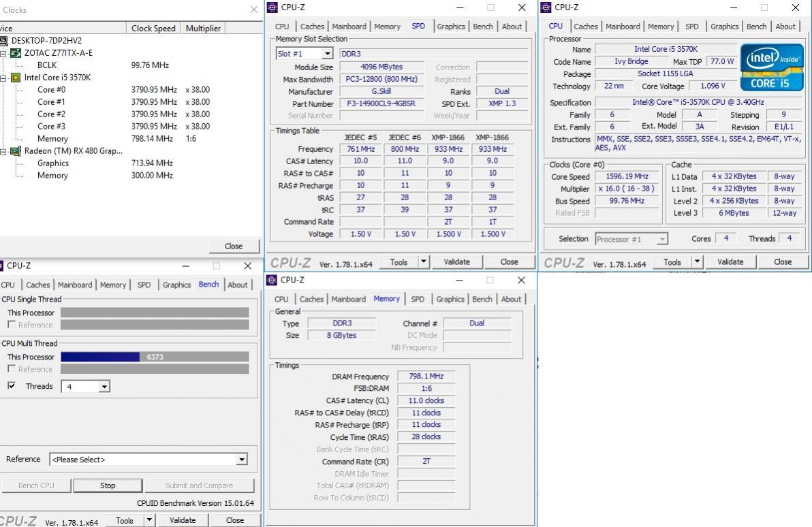Click Validate in the Bench window

coord(183,520)
